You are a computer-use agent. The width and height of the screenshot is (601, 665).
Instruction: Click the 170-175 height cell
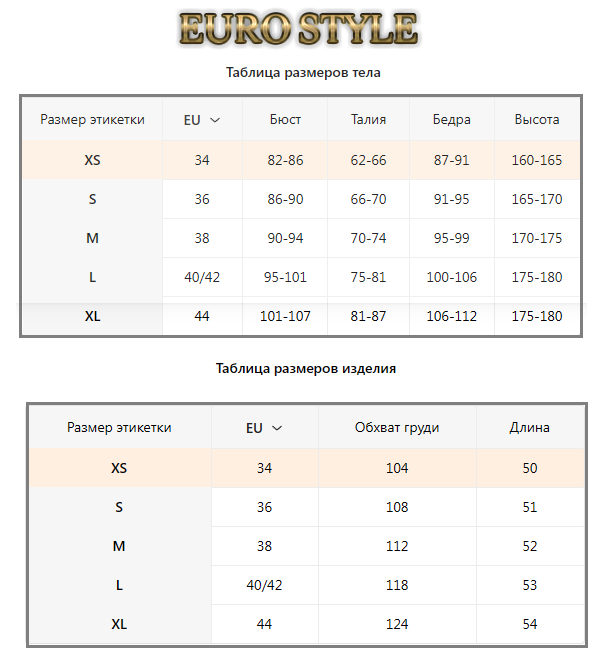pyautogui.click(x=537, y=239)
